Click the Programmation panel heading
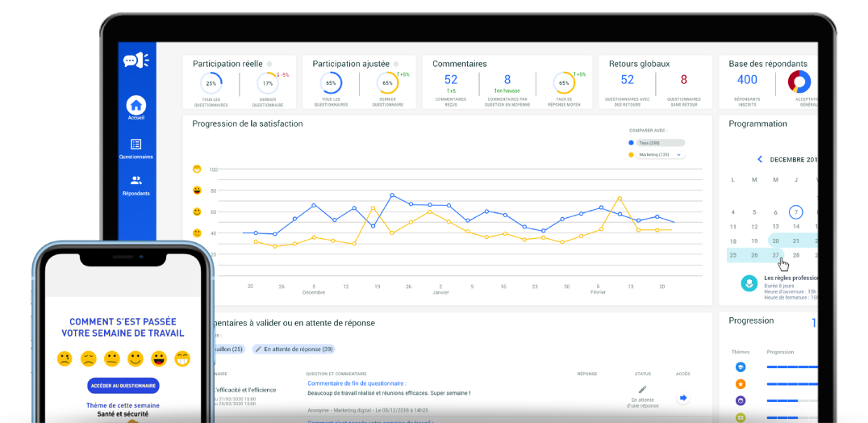 click(x=757, y=124)
